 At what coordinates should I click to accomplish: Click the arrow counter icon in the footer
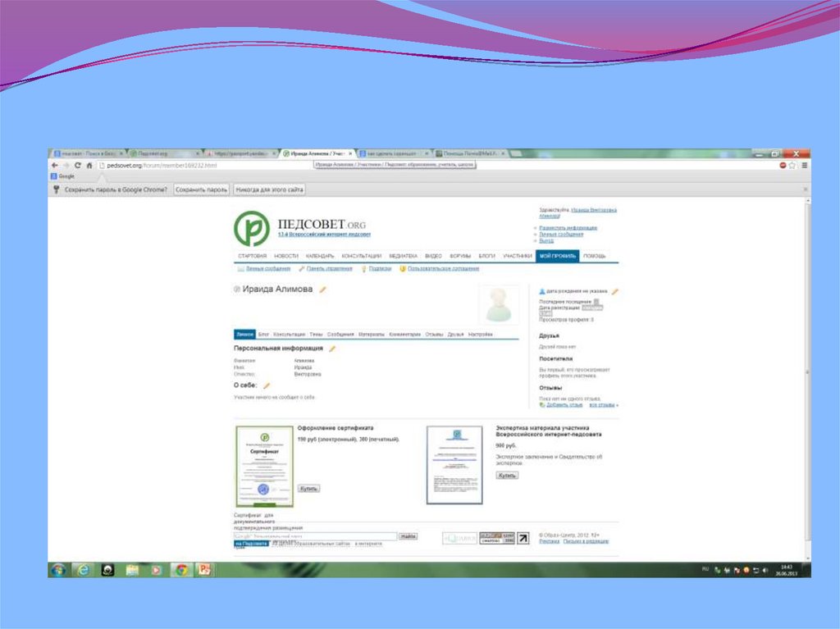tap(523, 538)
